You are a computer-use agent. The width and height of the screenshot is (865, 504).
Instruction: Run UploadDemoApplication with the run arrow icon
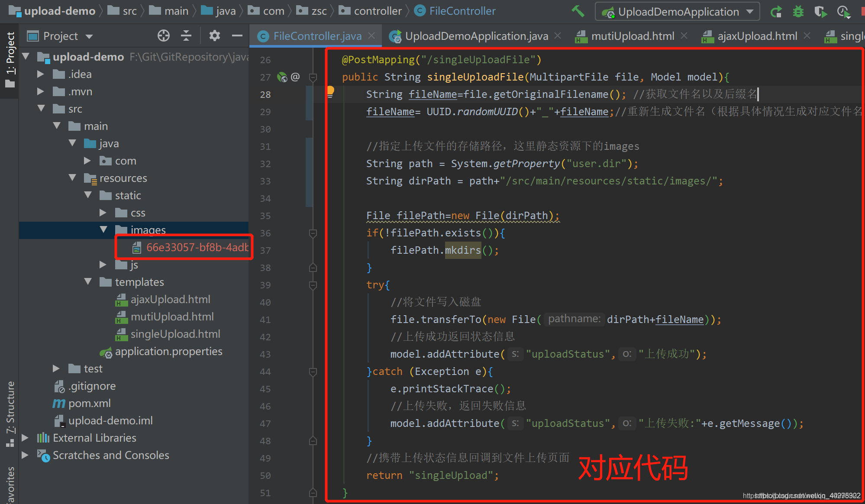coord(776,12)
